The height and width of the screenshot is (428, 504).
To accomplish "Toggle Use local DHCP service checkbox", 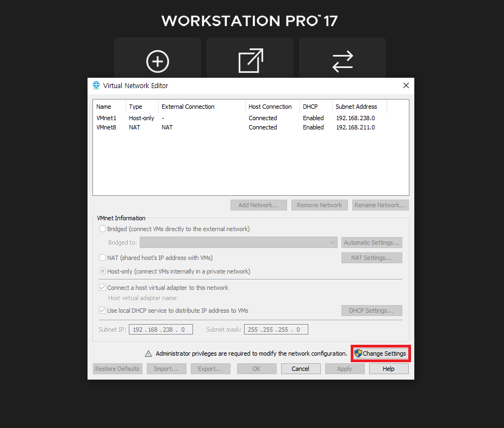I will coord(102,311).
